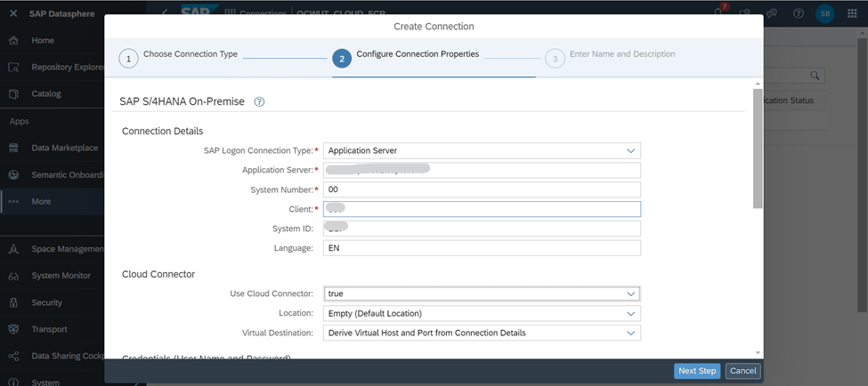The height and width of the screenshot is (386, 868).
Task: Open Transport icon in sidebar
Action: 14,329
